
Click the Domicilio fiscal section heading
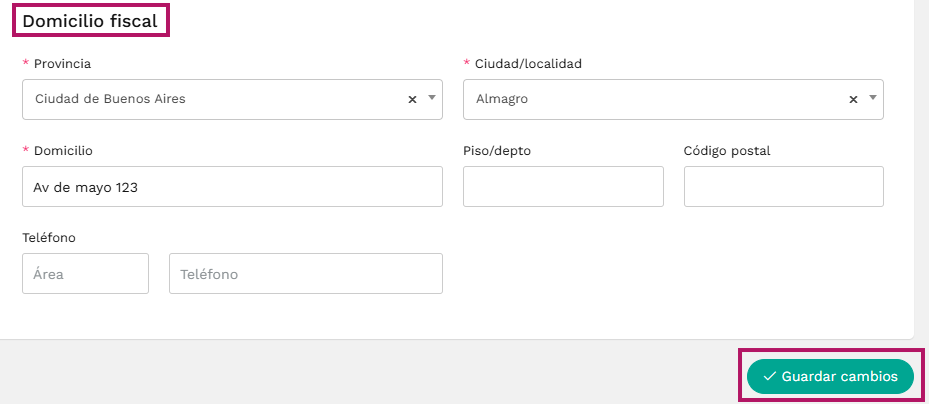90,21
